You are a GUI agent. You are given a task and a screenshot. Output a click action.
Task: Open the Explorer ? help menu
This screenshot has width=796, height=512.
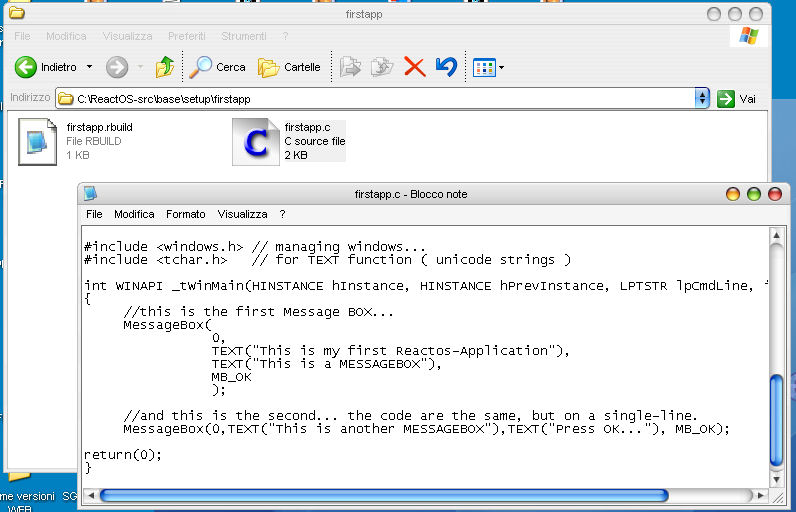[285, 36]
